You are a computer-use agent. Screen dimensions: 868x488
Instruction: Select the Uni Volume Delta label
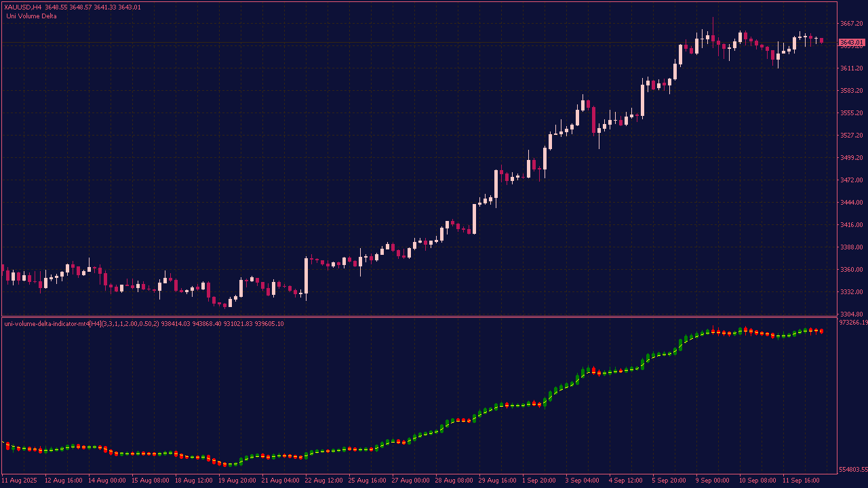click(x=31, y=16)
